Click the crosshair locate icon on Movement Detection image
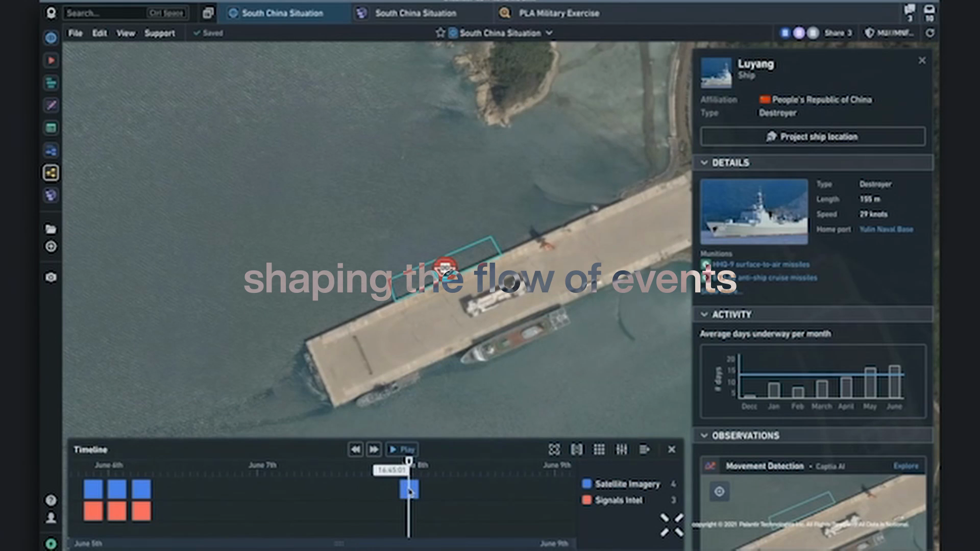The image size is (980, 551). pos(719,492)
